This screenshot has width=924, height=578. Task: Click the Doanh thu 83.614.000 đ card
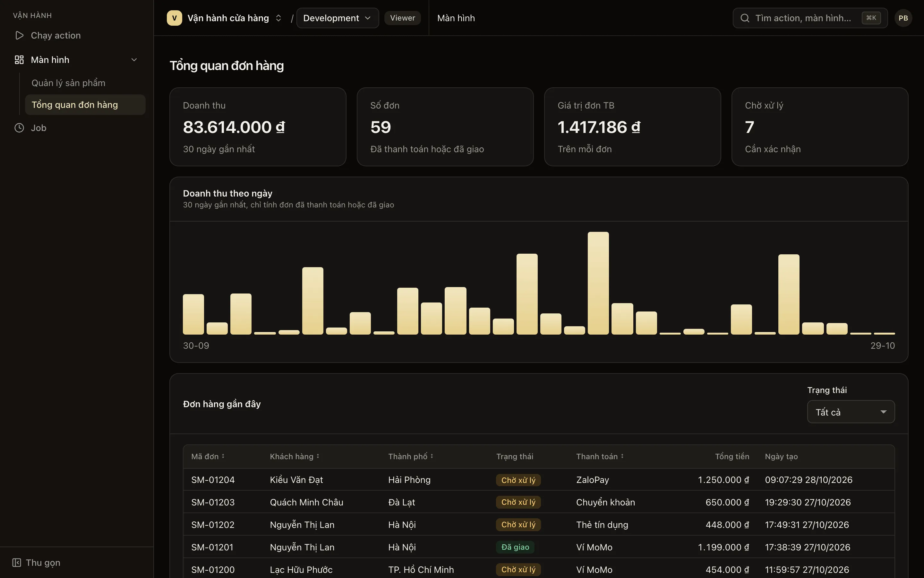click(258, 127)
